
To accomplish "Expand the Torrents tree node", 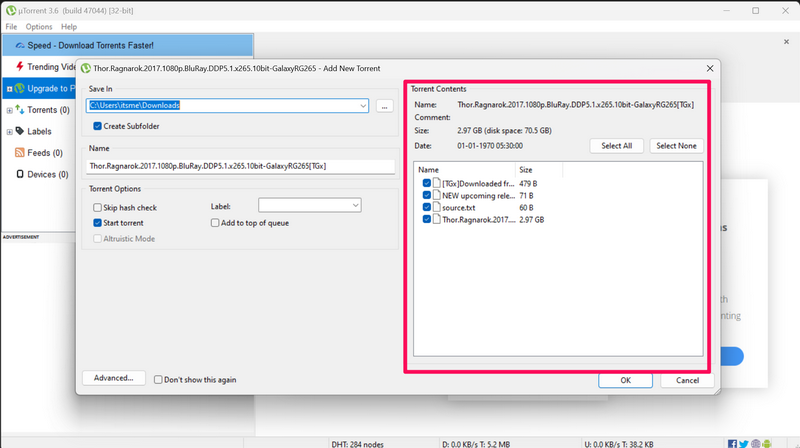I will click(x=9, y=110).
